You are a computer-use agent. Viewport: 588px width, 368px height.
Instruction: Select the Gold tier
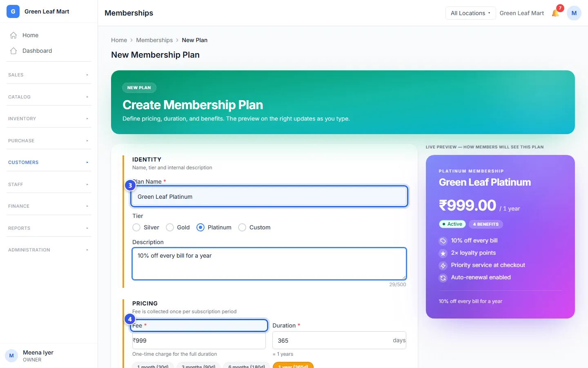[170, 227]
